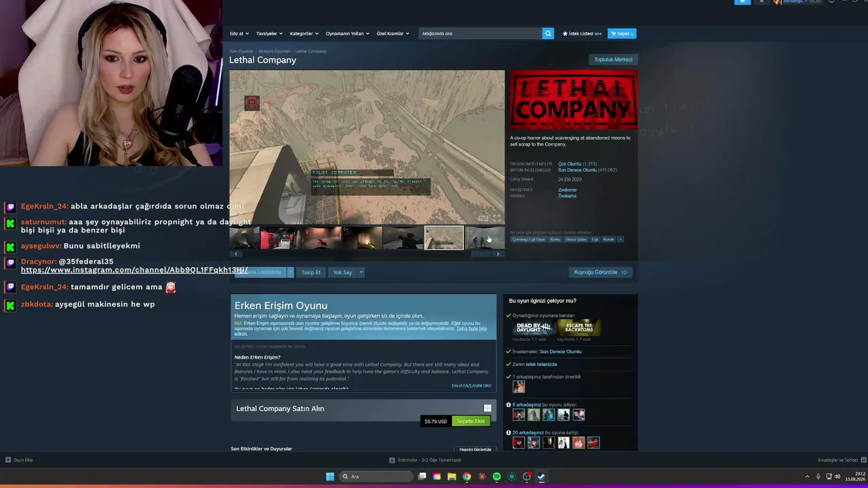Select the Çevrimiçi Eşli Oyun tag

click(528, 239)
